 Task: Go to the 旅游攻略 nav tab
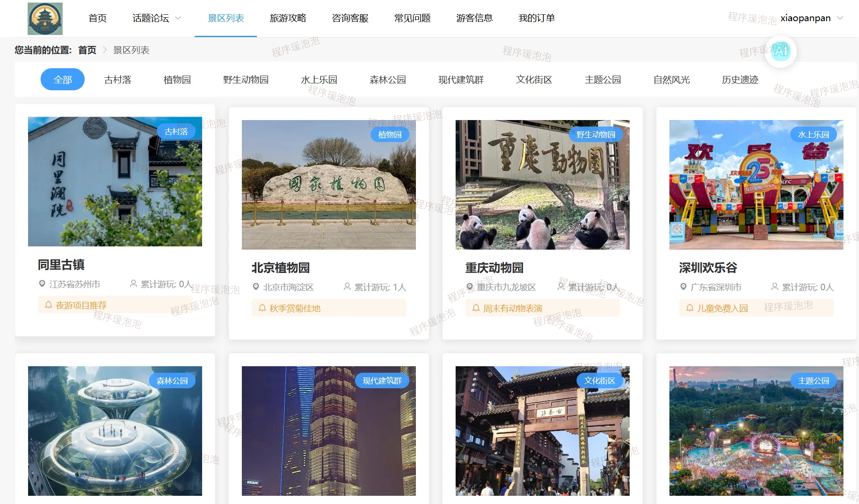click(x=288, y=18)
